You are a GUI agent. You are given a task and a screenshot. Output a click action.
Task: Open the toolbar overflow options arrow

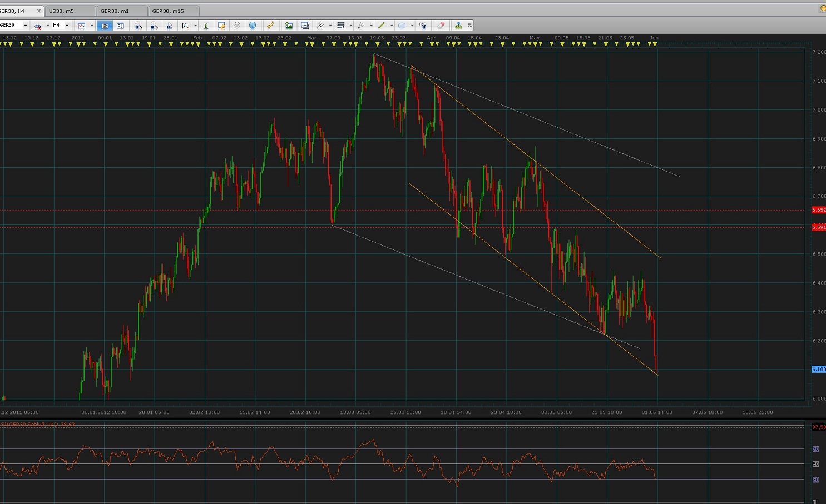pos(470,26)
